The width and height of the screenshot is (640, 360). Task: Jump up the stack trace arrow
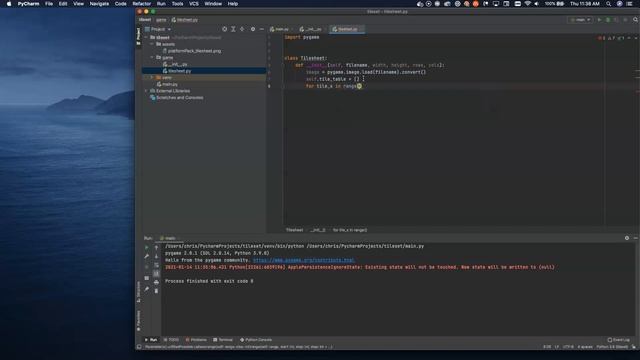pos(156,247)
